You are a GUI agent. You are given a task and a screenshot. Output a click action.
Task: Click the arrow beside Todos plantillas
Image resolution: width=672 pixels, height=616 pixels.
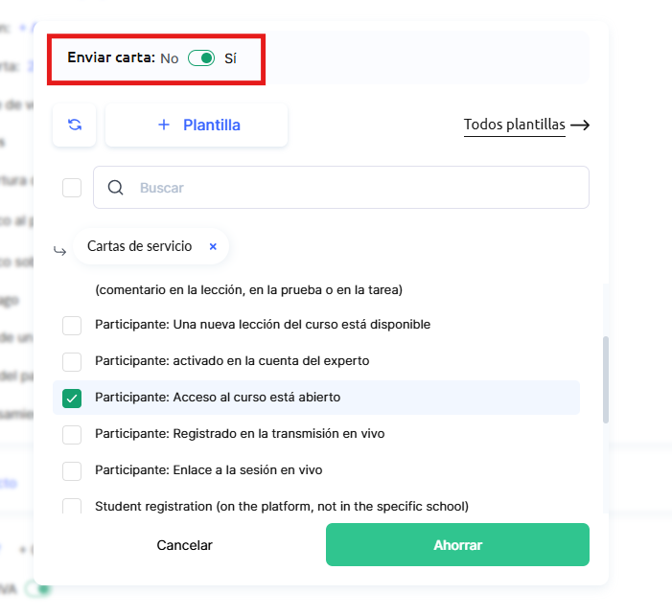pyautogui.click(x=579, y=125)
